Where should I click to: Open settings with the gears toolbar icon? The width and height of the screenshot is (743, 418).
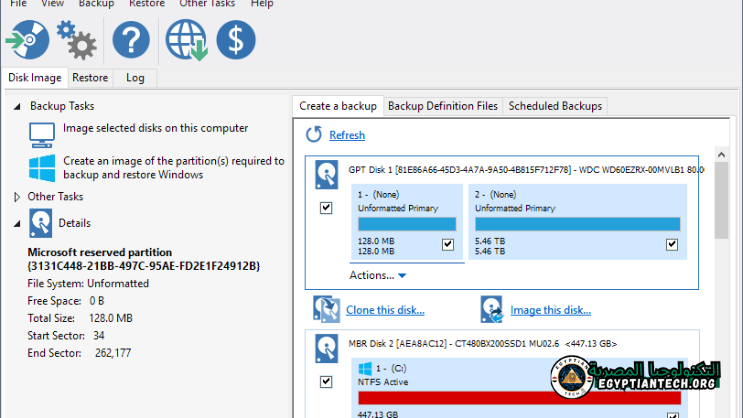(76, 40)
